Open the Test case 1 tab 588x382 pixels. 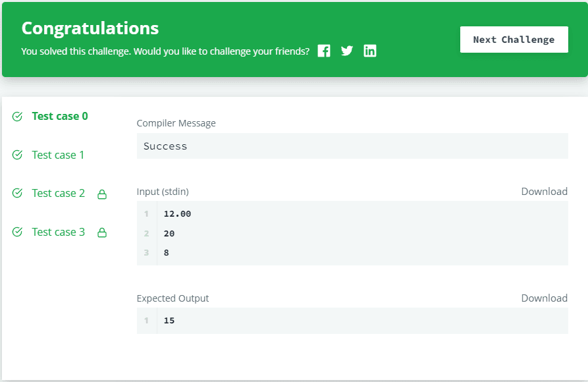click(x=58, y=155)
